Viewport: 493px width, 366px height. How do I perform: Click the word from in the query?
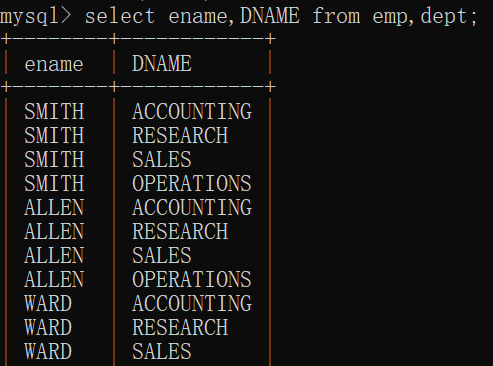(336, 16)
